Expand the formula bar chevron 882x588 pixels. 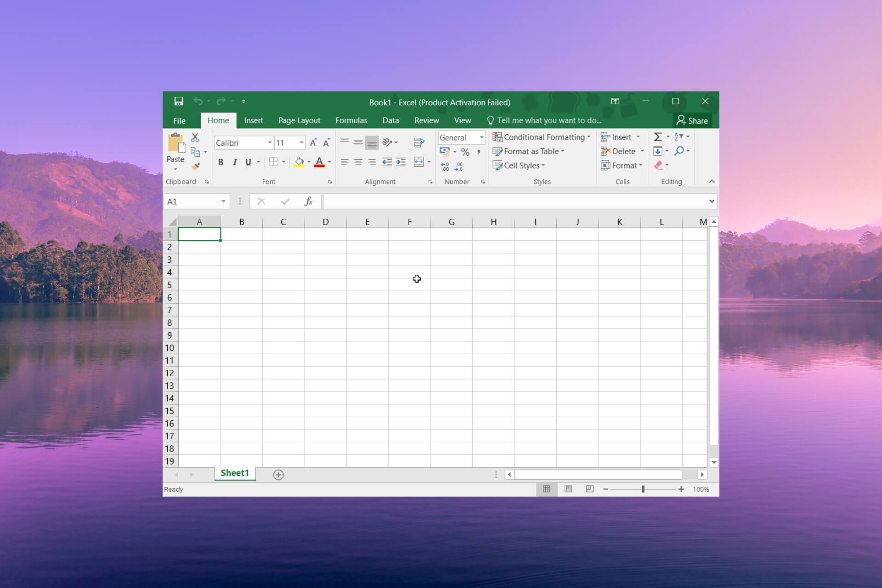712,201
